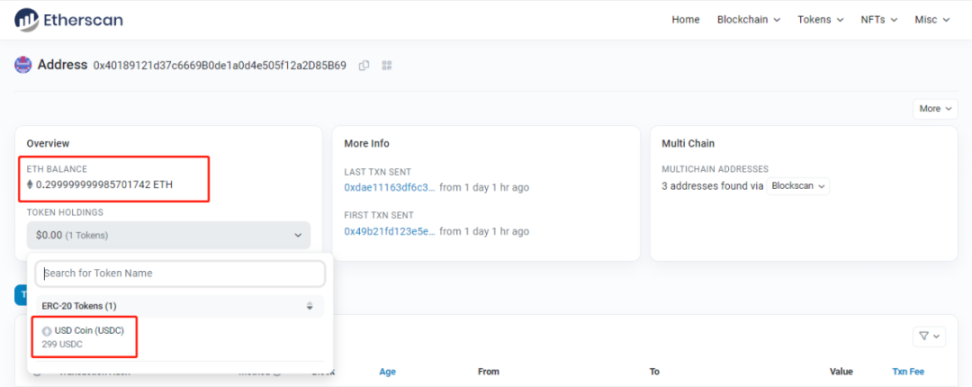The width and height of the screenshot is (972, 387).
Task: Click the 299 USDC amount text
Action: (x=62, y=344)
